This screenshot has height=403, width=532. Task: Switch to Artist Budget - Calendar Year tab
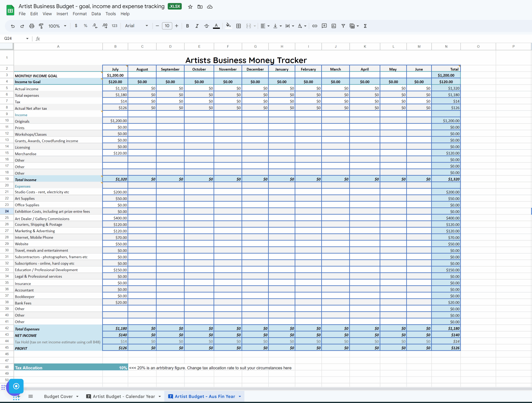(124, 397)
